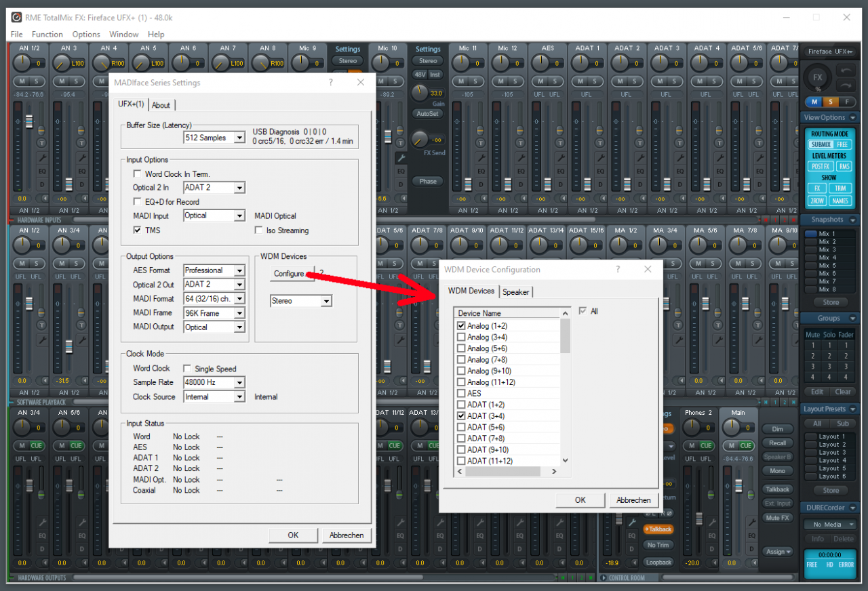The height and width of the screenshot is (591, 868).
Task: Click the Dim button in Control Room
Action: [778, 429]
